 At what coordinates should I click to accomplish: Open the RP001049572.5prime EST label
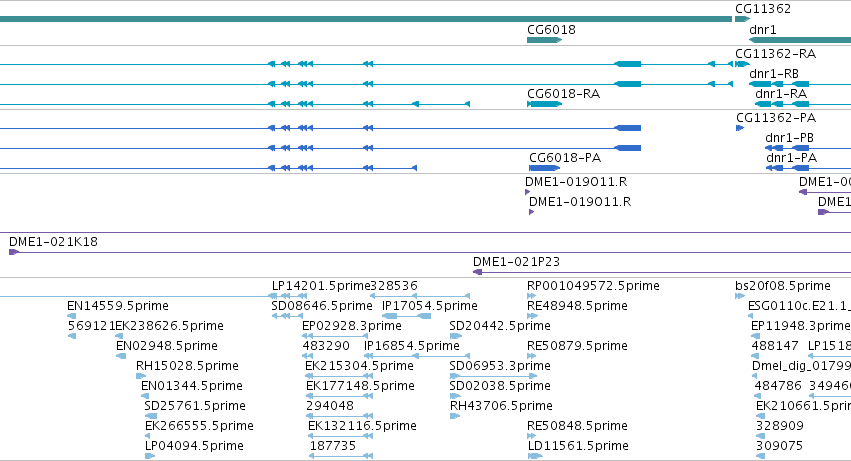point(593,286)
